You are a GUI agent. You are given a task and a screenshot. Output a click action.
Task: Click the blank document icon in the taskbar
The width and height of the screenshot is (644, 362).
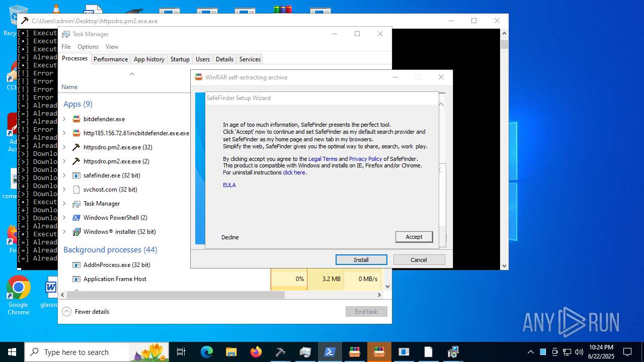coord(428,352)
